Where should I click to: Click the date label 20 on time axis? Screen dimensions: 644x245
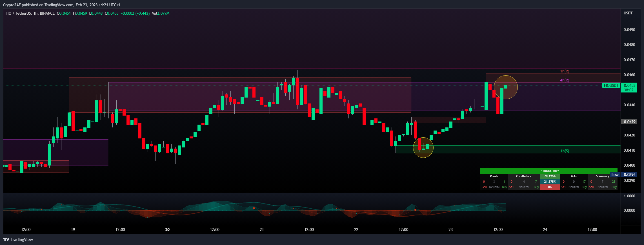(x=167, y=229)
